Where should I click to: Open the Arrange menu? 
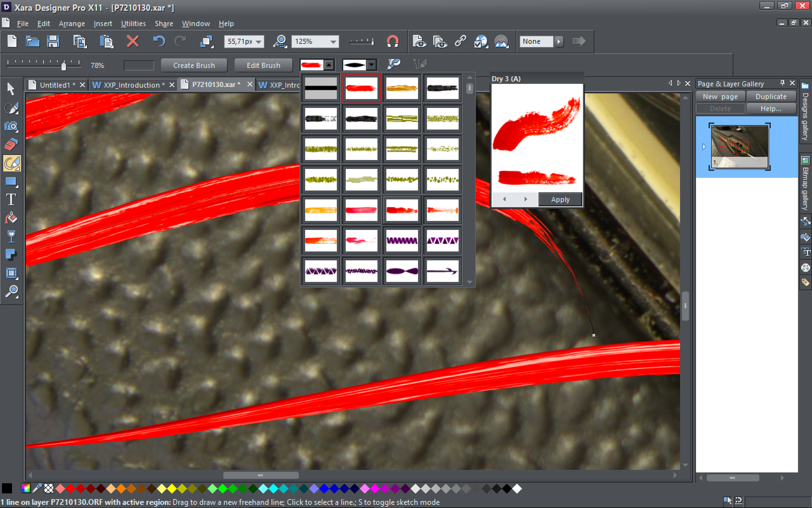pos(72,24)
